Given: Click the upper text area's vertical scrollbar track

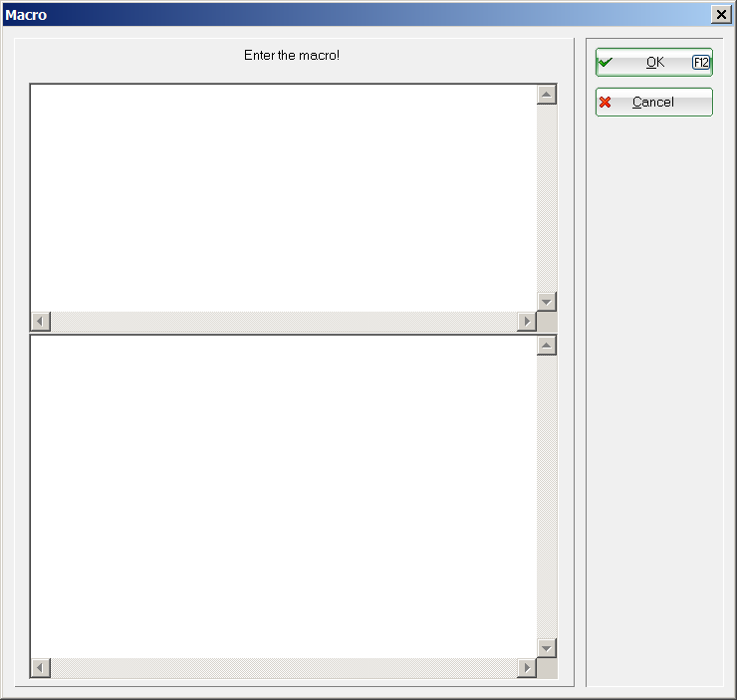Looking at the screenshot, I should (547, 198).
